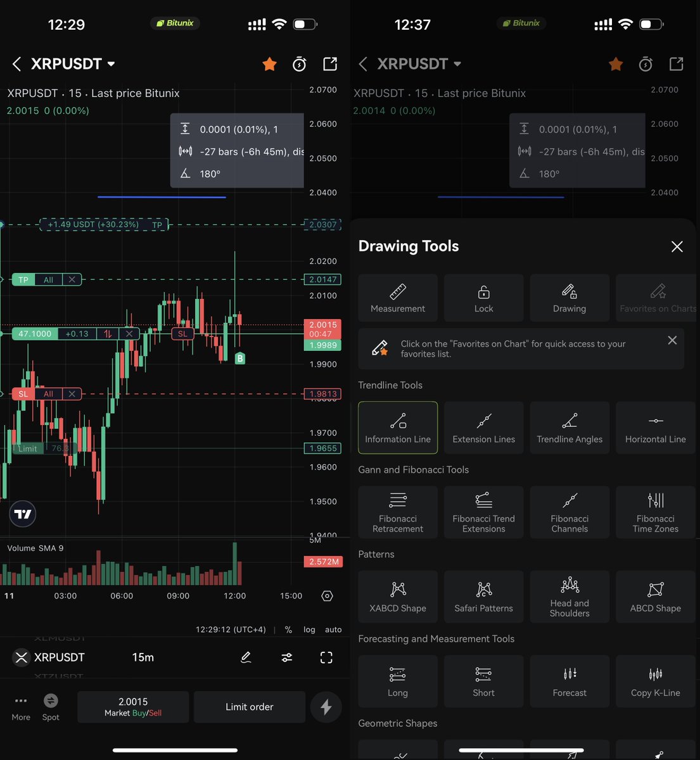Image resolution: width=700 pixels, height=760 pixels.
Task: Tap the SL tag on position line
Action: 182,334
